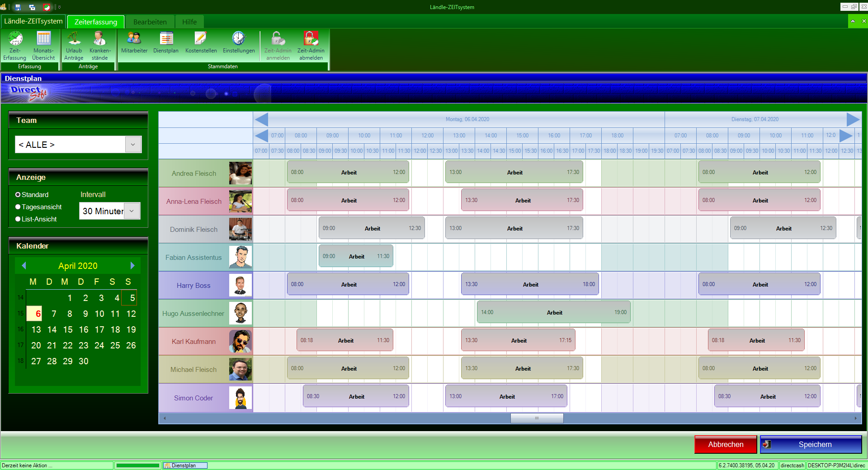Click Andrea Fleisch's photo
The width and height of the screenshot is (868, 470).
pos(241,173)
